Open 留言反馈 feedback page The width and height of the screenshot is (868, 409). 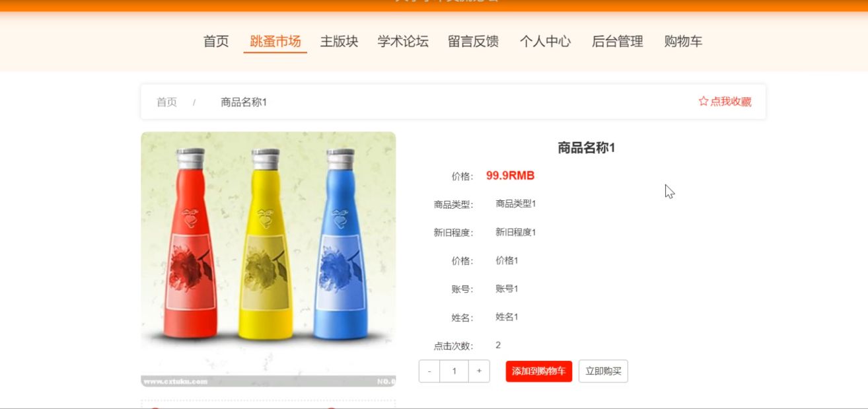click(x=474, y=42)
